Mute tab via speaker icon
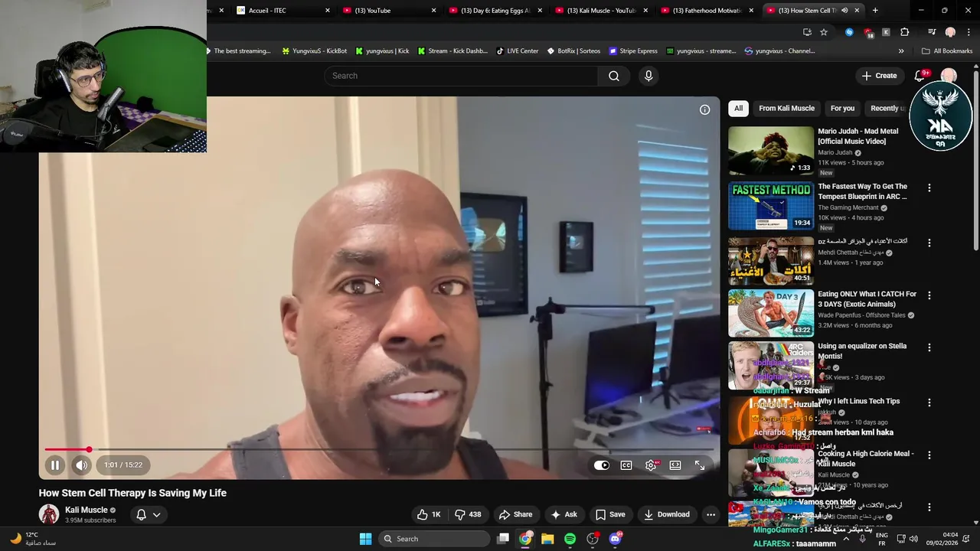 pyautogui.click(x=844, y=11)
